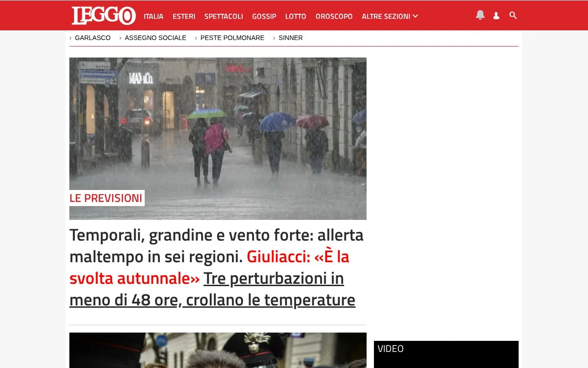Open the search magnifier icon
Viewport: 588px width, 368px height.
point(513,15)
